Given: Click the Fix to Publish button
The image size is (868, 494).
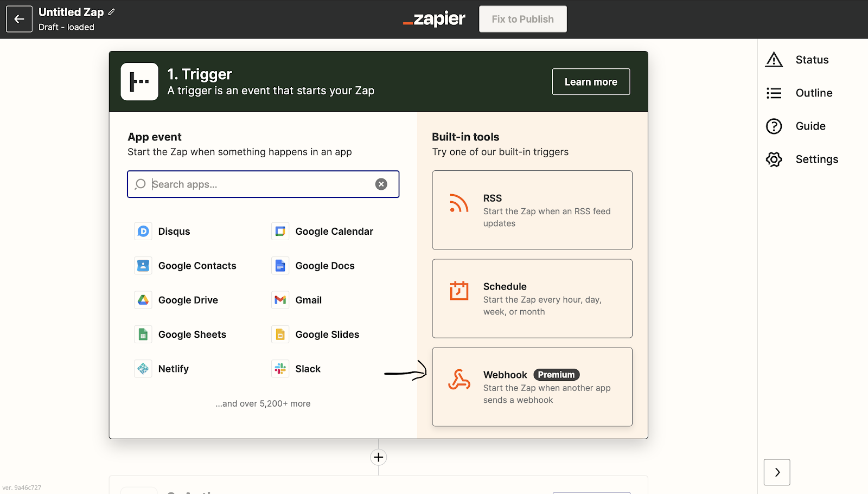Looking at the screenshot, I should coord(523,19).
